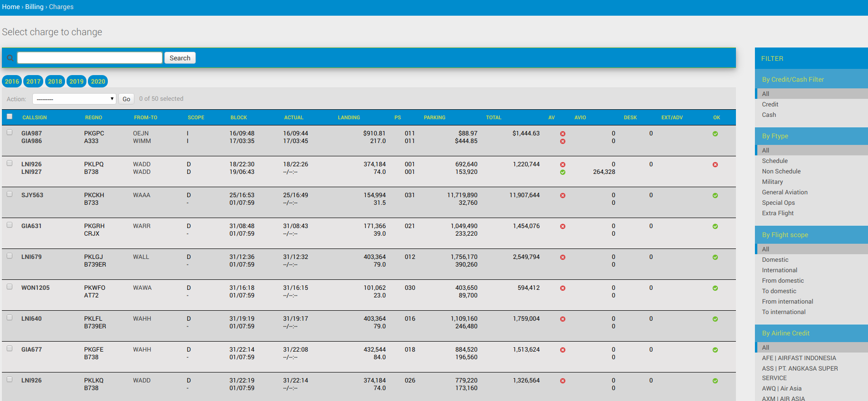This screenshot has width=868, height=401.
Task: Click red OK icon in LNI926/LNI927 row
Action: [x=715, y=165]
